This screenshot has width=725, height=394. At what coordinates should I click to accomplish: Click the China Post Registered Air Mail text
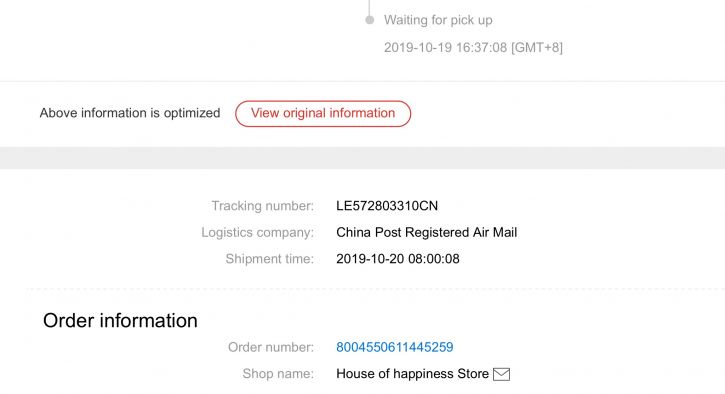pos(426,232)
